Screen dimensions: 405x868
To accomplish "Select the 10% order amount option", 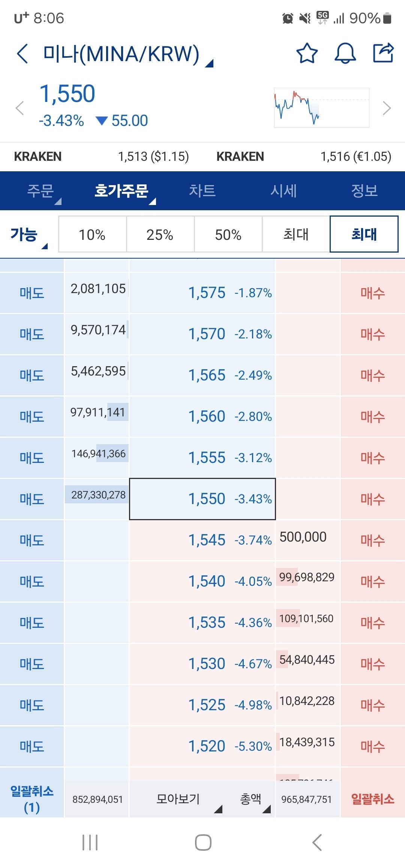I will 92,234.
